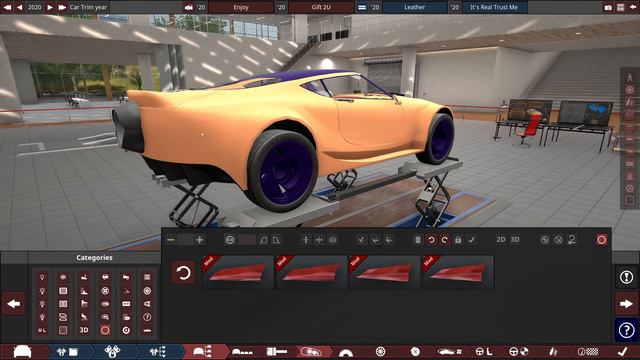Open the 'Gift 2U' trim name field
Image resolution: width=640 pixels, height=360 pixels.
tap(321, 7)
